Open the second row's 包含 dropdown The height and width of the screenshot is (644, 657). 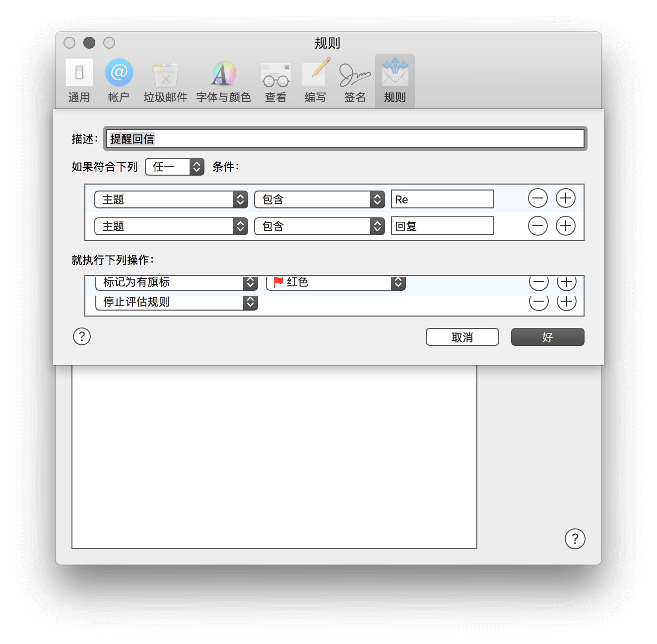[319, 227]
